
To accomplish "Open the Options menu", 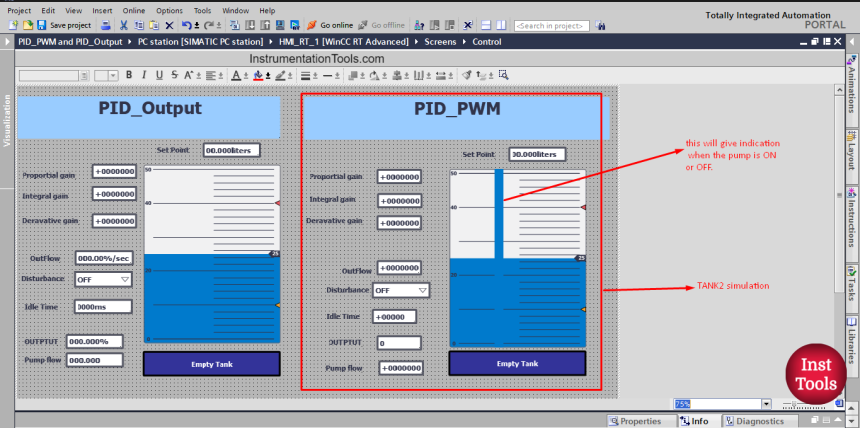I will point(169,10).
